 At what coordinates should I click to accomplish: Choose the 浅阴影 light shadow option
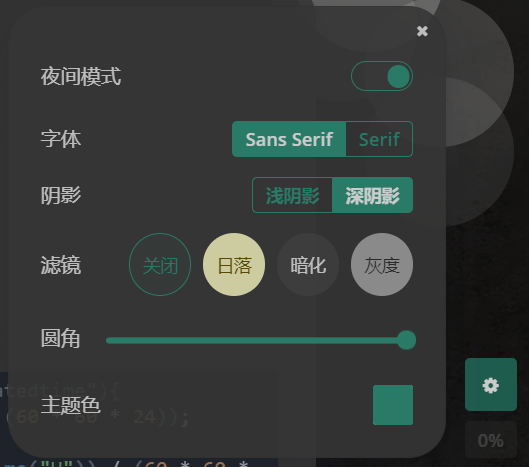pyautogui.click(x=292, y=195)
